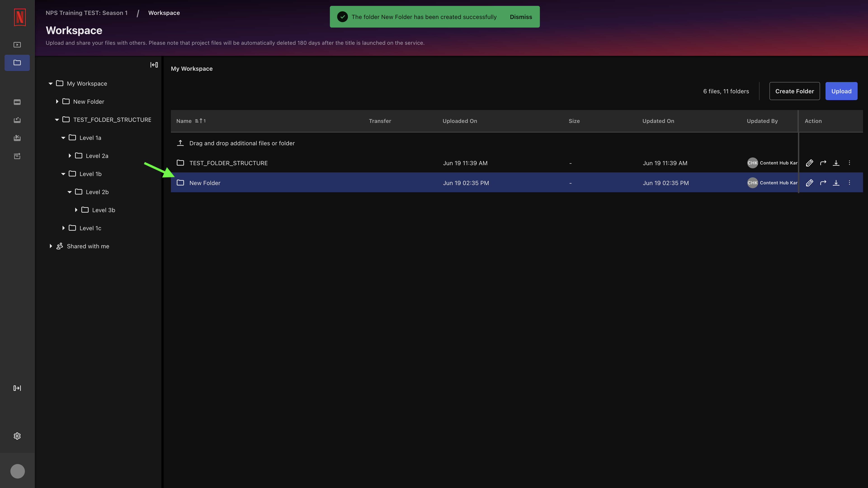
Task: Click the three-dot action menu for New Folder
Action: tap(849, 182)
